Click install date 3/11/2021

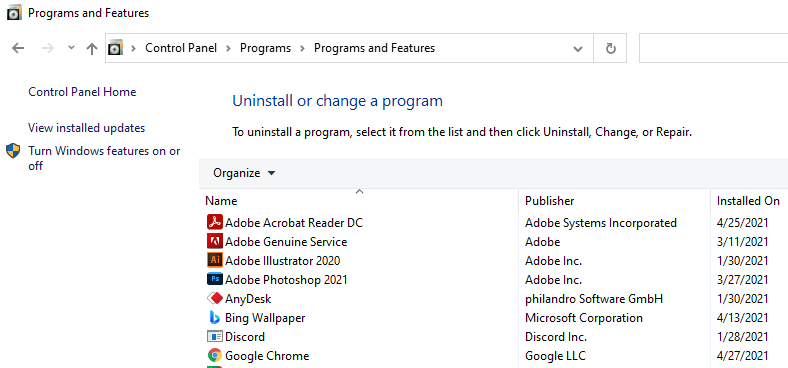coord(743,241)
